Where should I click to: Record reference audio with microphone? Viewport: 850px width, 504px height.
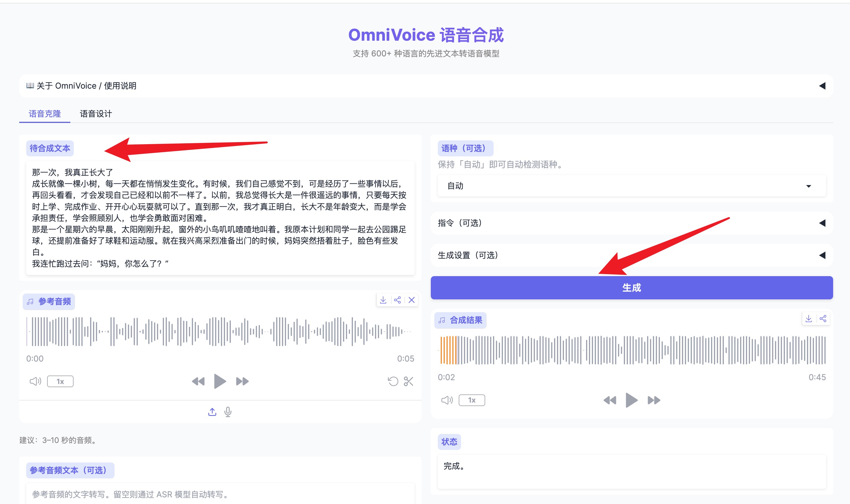coord(228,412)
